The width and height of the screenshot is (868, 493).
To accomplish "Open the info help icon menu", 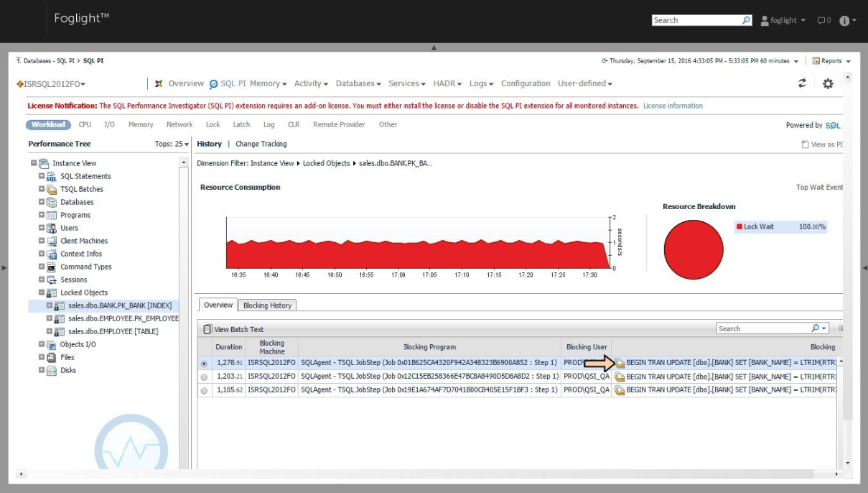I will [848, 20].
